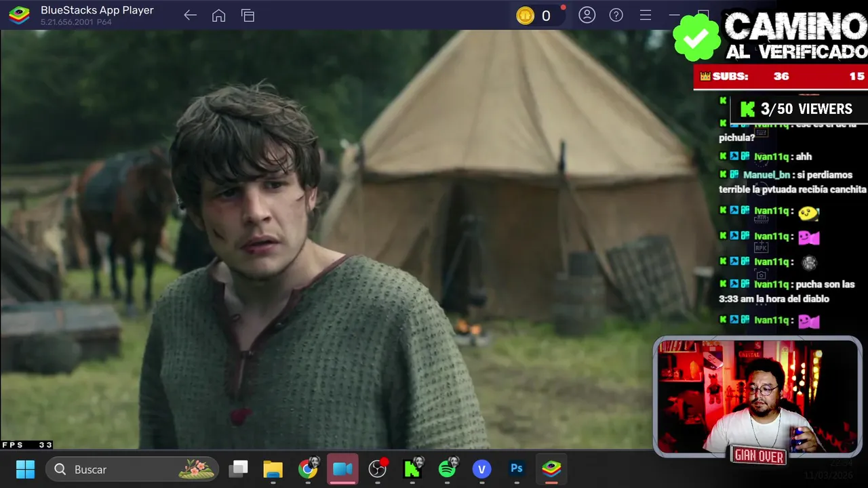Click the green verified checkmark badge
The image size is (868, 488).
coord(696,37)
